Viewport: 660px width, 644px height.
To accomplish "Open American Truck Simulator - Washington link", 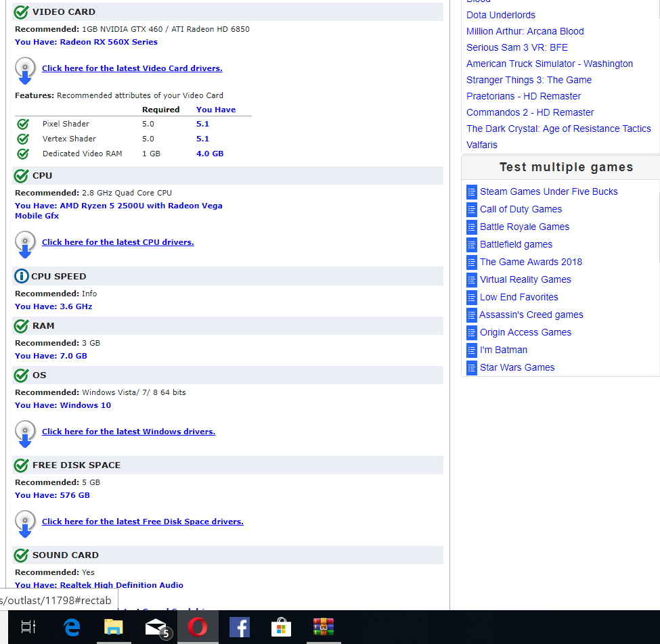I will pos(549,64).
